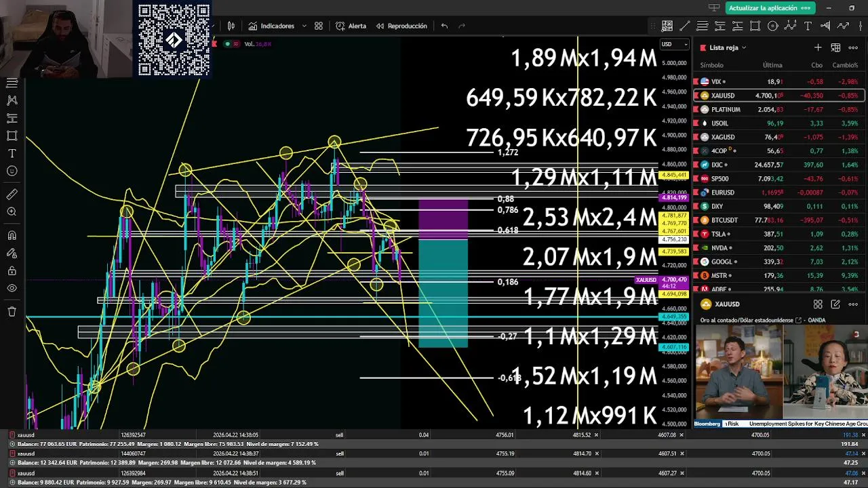
Task: Open the USD currency dropdown
Action: pyautogui.click(x=675, y=44)
